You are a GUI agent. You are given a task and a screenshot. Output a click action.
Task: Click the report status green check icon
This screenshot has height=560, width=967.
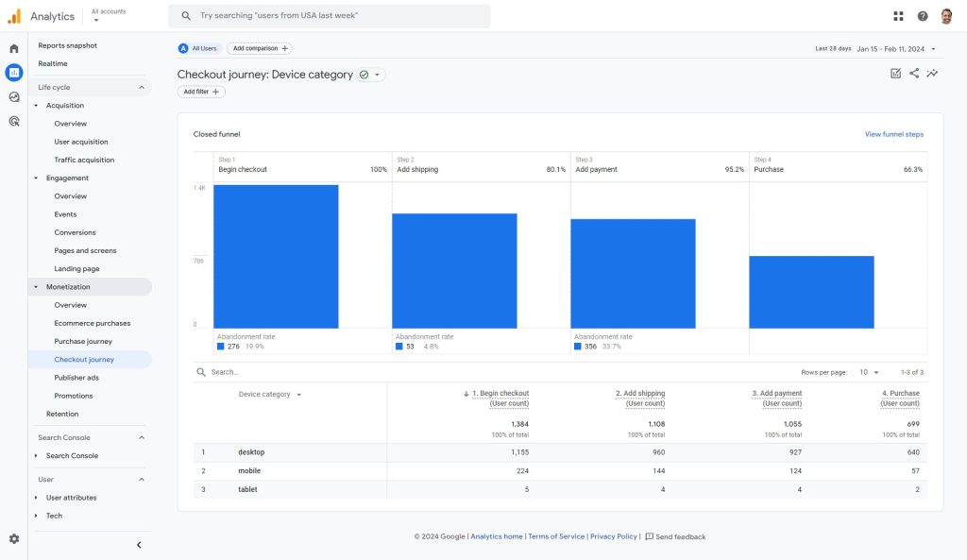pos(364,75)
